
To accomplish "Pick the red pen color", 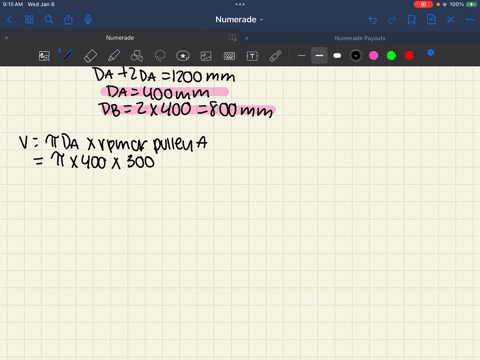I will [409, 56].
